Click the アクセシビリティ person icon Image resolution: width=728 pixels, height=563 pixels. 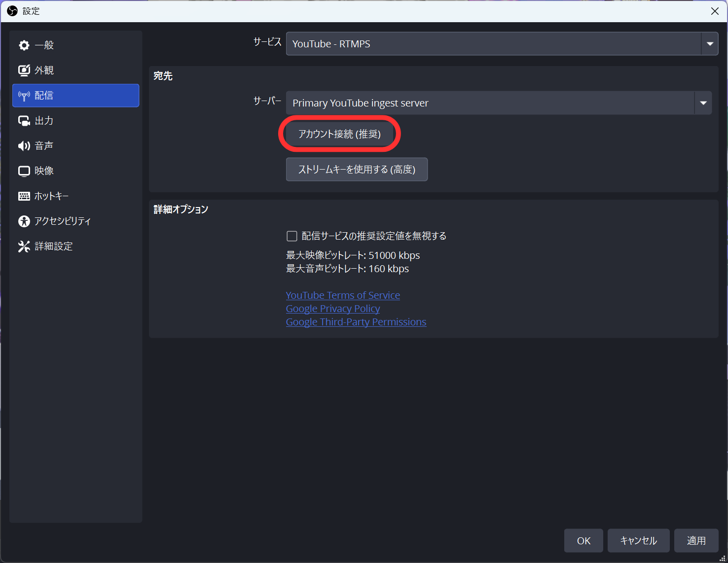[x=24, y=221]
